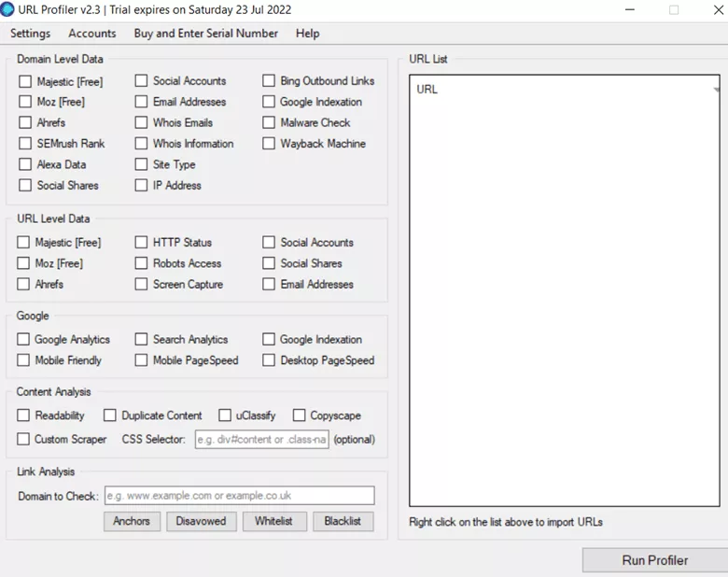
Task: Enable Whois Information checkbox
Action: coord(141,144)
